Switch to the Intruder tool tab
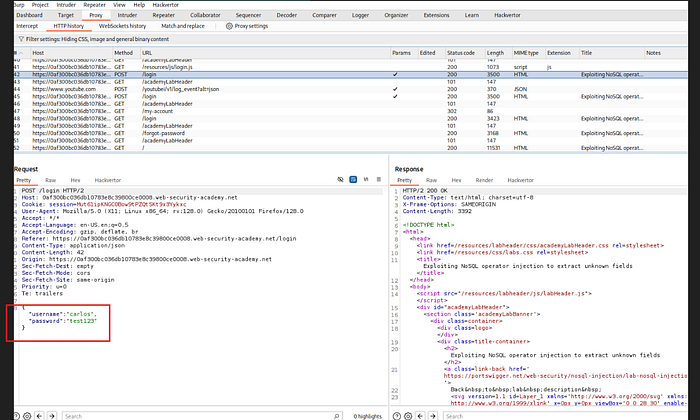 pyautogui.click(x=127, y=15)
